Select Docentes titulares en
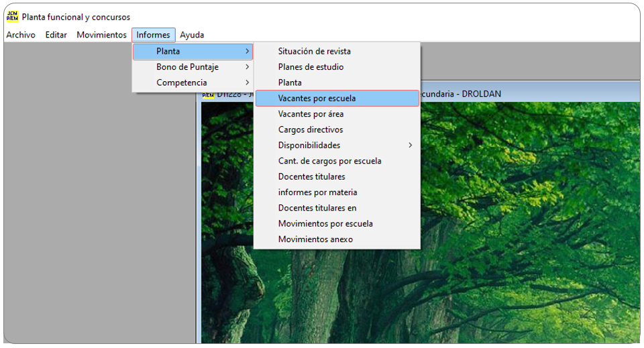644x348 pixels. [337, 208]
